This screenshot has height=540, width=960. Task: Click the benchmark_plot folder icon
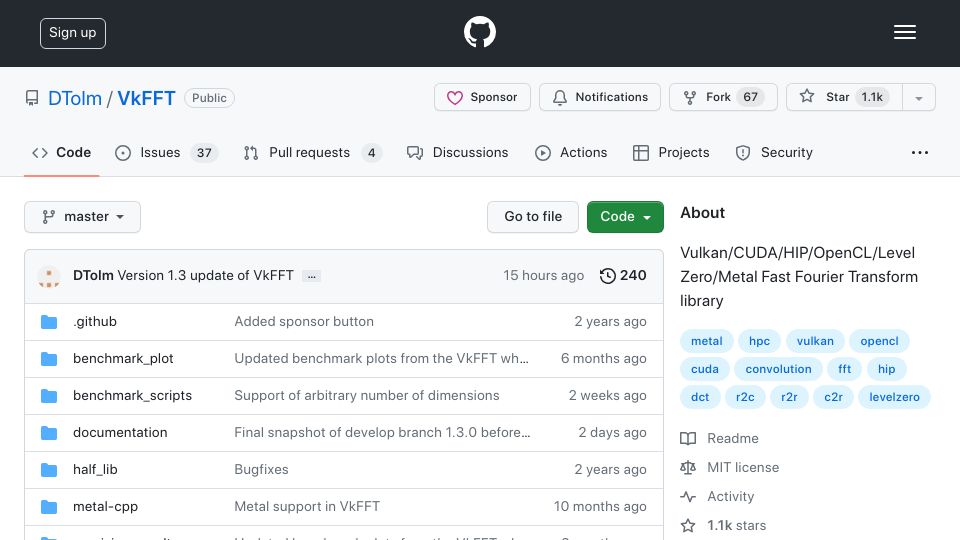pos(49,359)
